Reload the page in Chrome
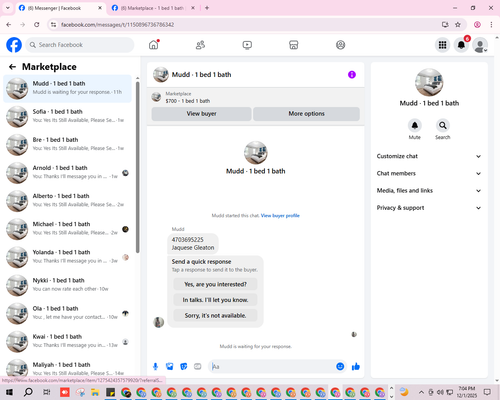The image size is (500, 400). (x=37, y=25)
